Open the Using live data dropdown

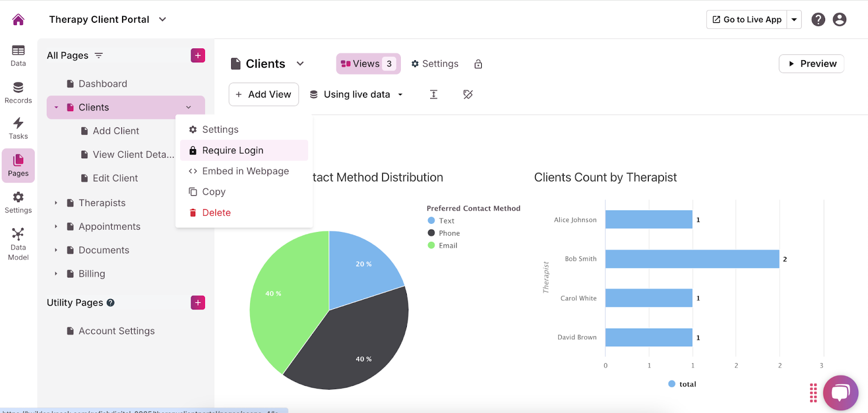click(356, 94)
